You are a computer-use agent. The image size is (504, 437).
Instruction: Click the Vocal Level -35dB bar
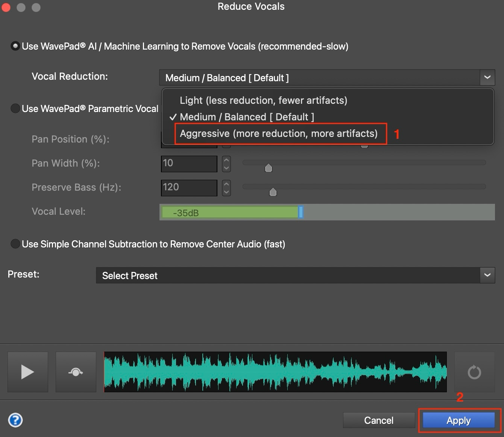pyautogui.click(x=327, y=212)
